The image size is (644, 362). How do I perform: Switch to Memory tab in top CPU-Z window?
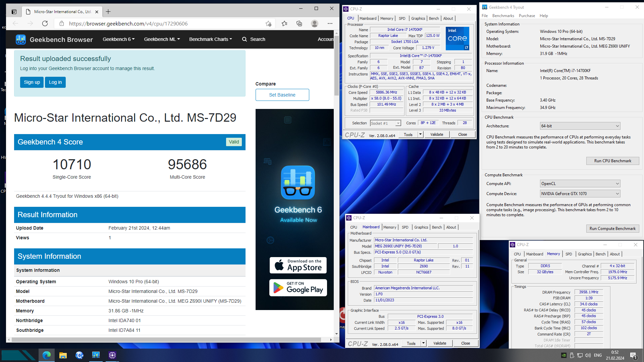tap(387, 18)
